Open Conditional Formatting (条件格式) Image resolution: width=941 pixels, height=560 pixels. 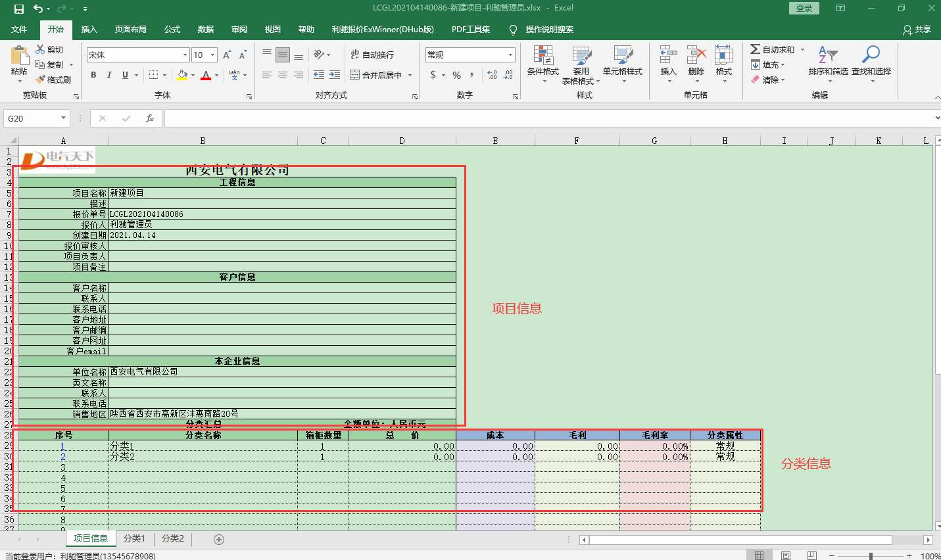pos(543,64)
